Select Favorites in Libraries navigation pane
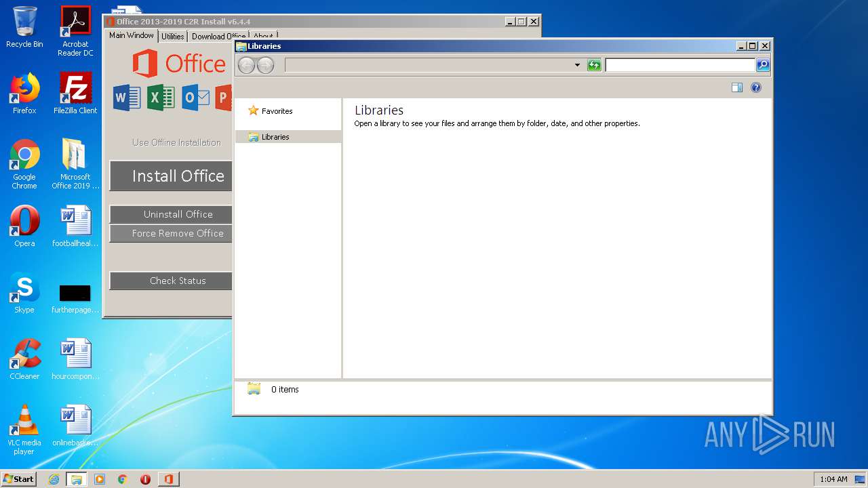 tap(277, 111)
